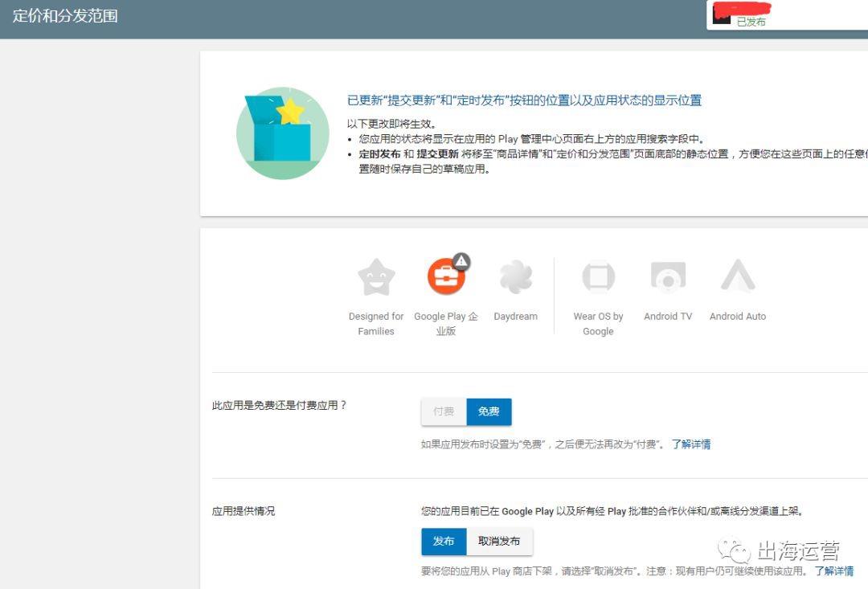Image resolution: width=868 pixels, height=589 pixels.
Task: Select the Daydream pinwheel icon
Action: [x=516, y=278]
